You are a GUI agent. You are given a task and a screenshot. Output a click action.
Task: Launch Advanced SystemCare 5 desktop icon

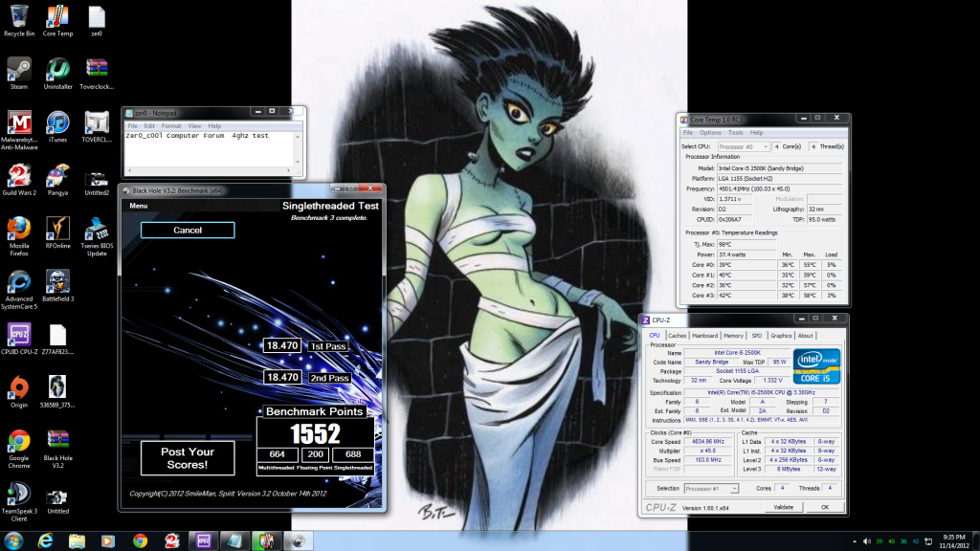(19, 289)
